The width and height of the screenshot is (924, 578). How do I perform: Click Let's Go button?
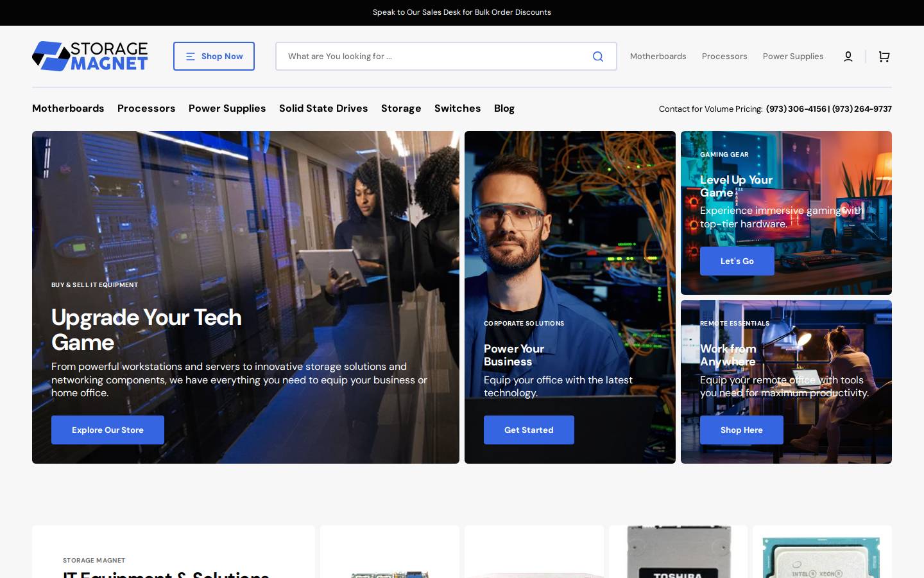[737, 261]
